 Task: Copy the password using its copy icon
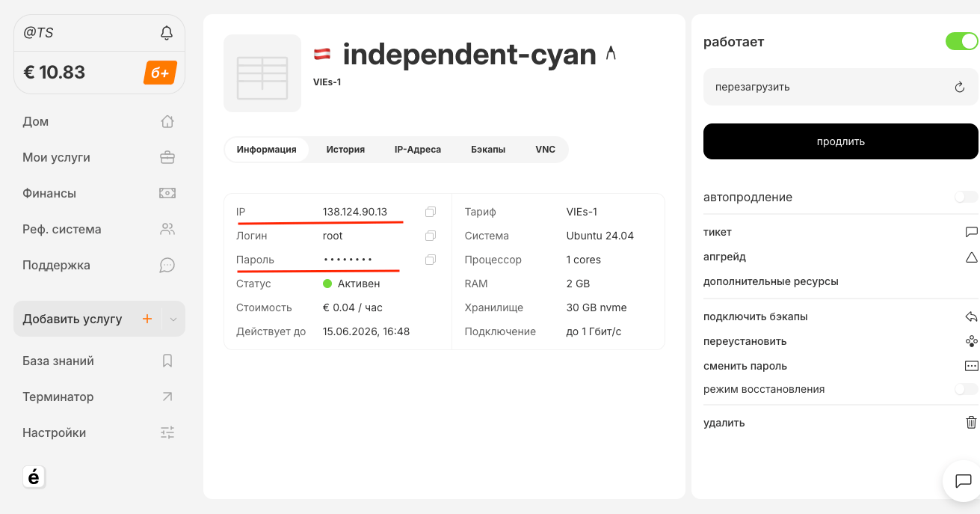(x=430, y=260)
